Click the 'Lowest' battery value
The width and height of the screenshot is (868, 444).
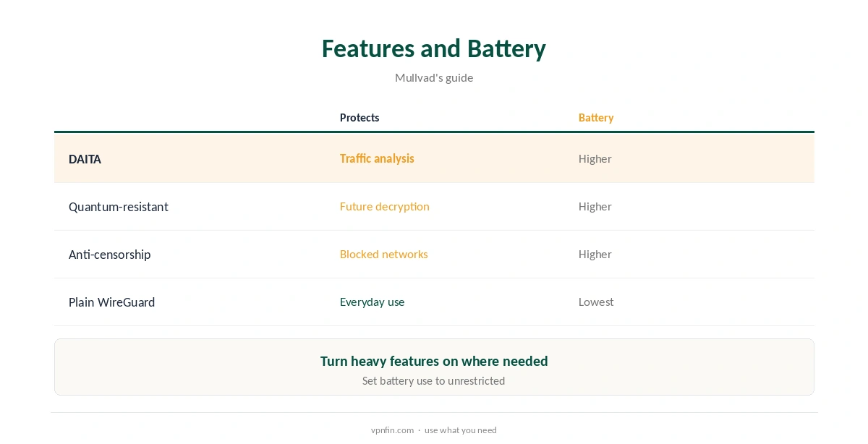tap(596, 302)
